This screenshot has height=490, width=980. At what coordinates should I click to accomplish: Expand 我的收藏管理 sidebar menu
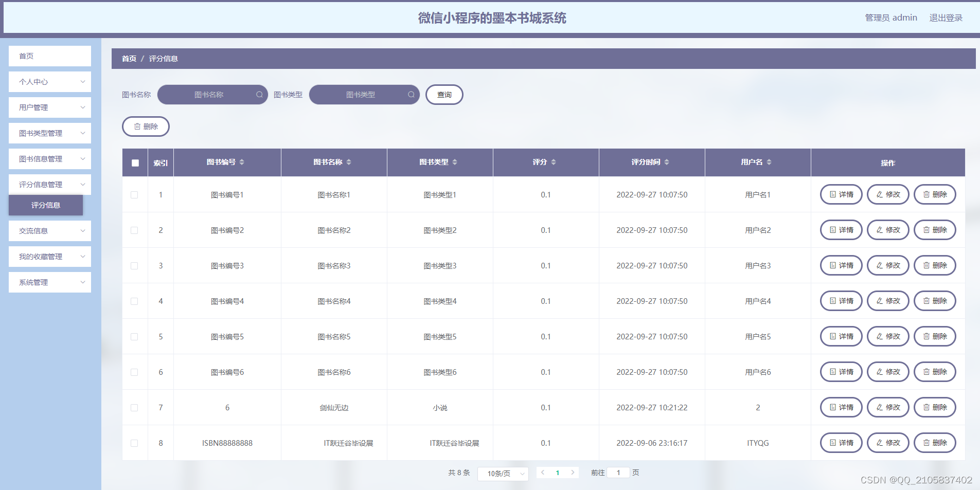coord(50,257)
